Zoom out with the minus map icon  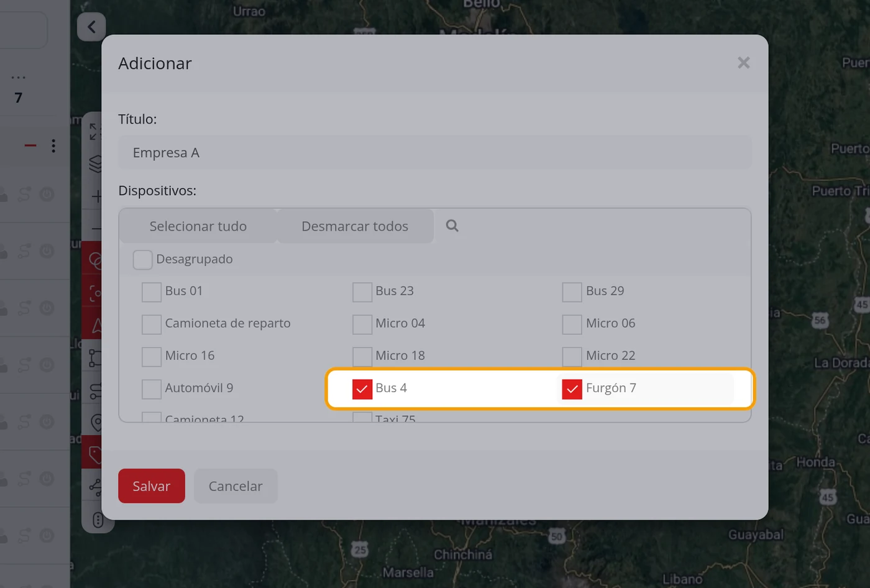[97, 229]
